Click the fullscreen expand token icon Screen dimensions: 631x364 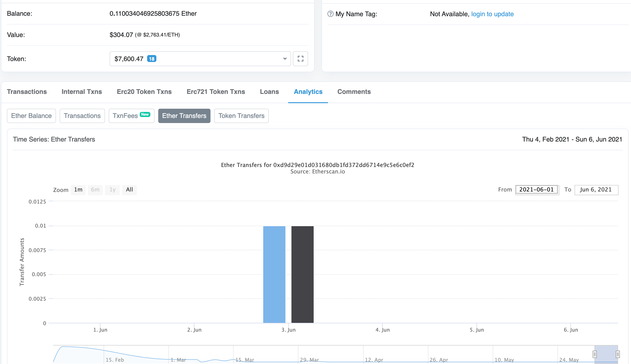(x=300, y=59)
